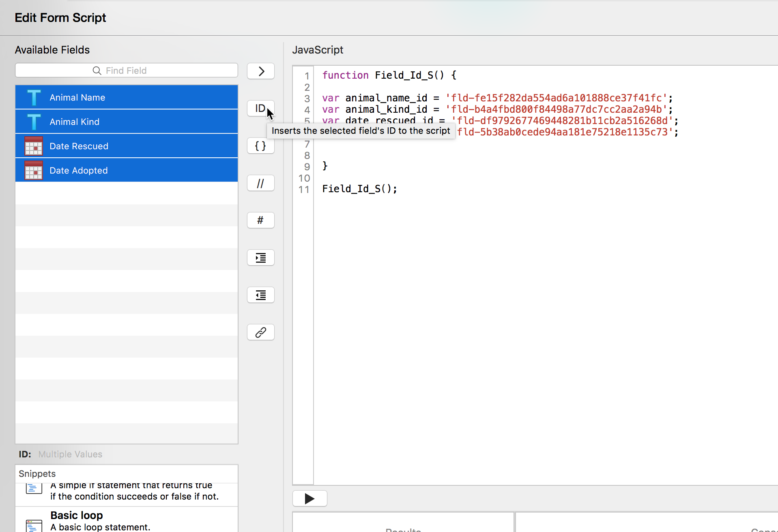Click the chain link button
Image resolution: width=778 pixels, height=532 pixels.
[261, 332]
